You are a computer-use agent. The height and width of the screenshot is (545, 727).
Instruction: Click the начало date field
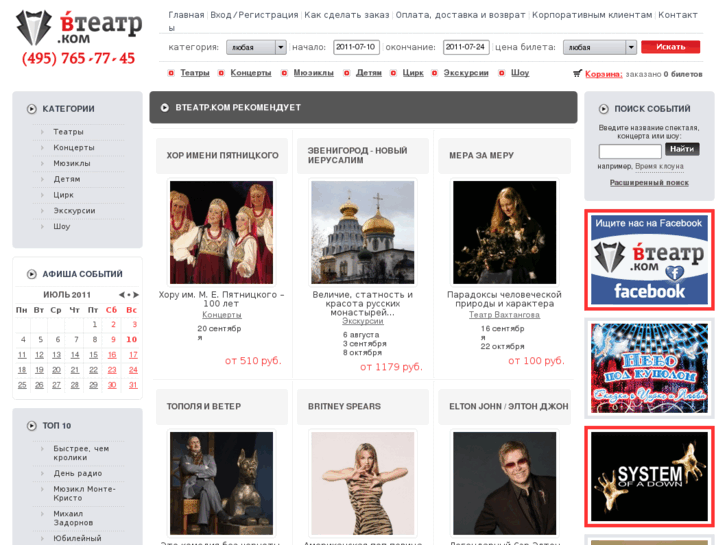click(x=356, y=47)
